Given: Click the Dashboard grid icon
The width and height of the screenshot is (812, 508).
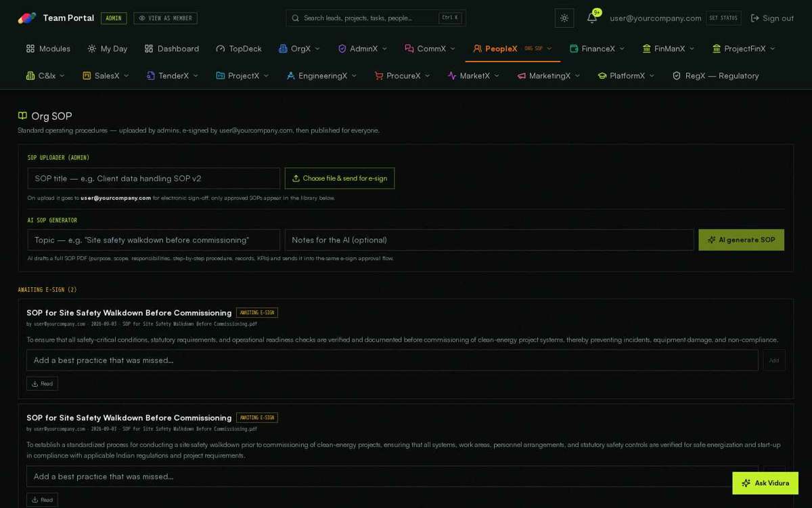Looking at the screenshot, I should coord(149,49).
